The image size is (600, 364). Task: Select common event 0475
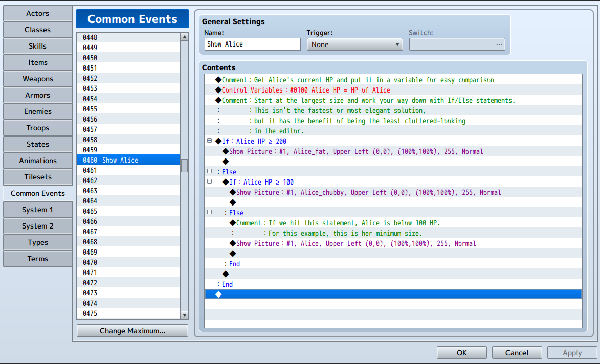pyautogui.click(x=128, y=313)
